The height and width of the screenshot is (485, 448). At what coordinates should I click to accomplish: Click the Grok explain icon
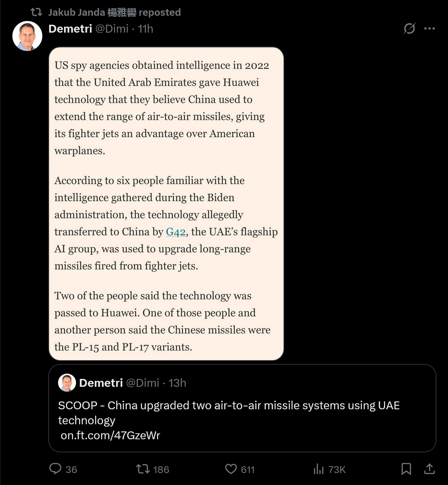(409, 28)
